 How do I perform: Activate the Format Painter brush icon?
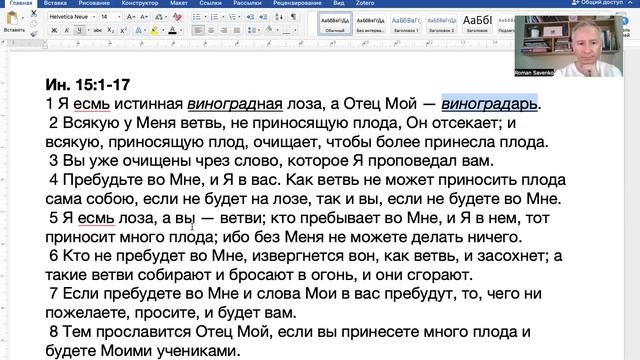click(x=34, y=33)
